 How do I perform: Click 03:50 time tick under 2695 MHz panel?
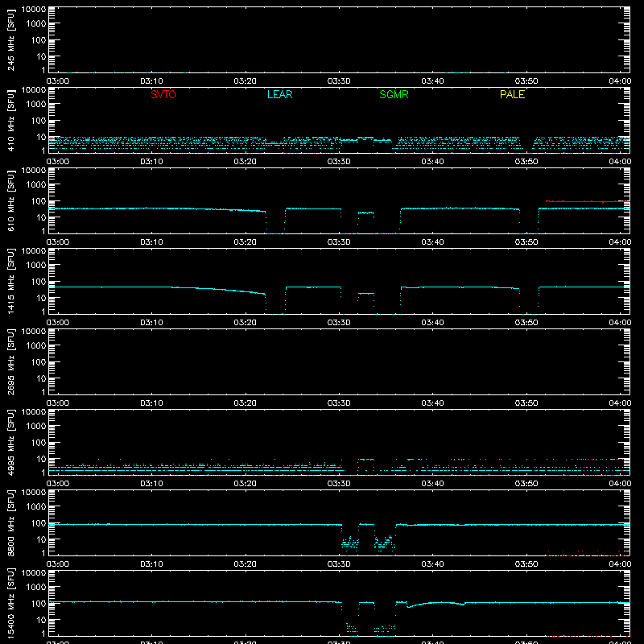(526, 403)
